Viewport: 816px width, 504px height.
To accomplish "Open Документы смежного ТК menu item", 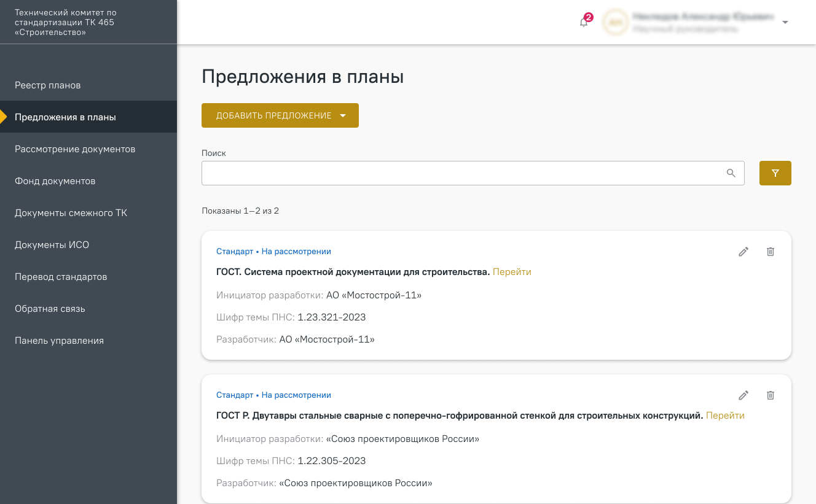I will pyautogui.click(x=71, y=213).
